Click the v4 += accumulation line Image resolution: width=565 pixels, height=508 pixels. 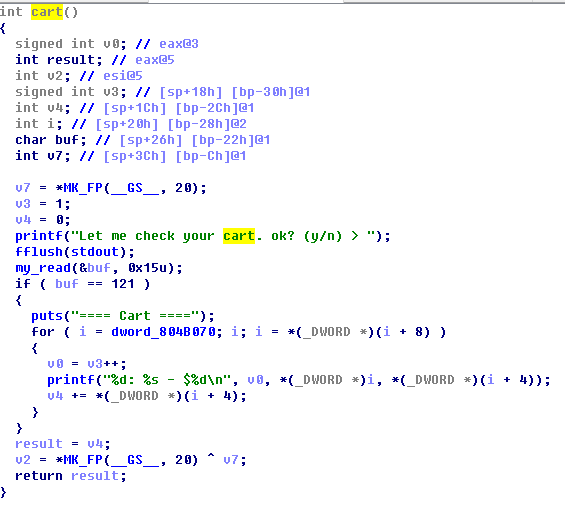click(x=147, y=396)
